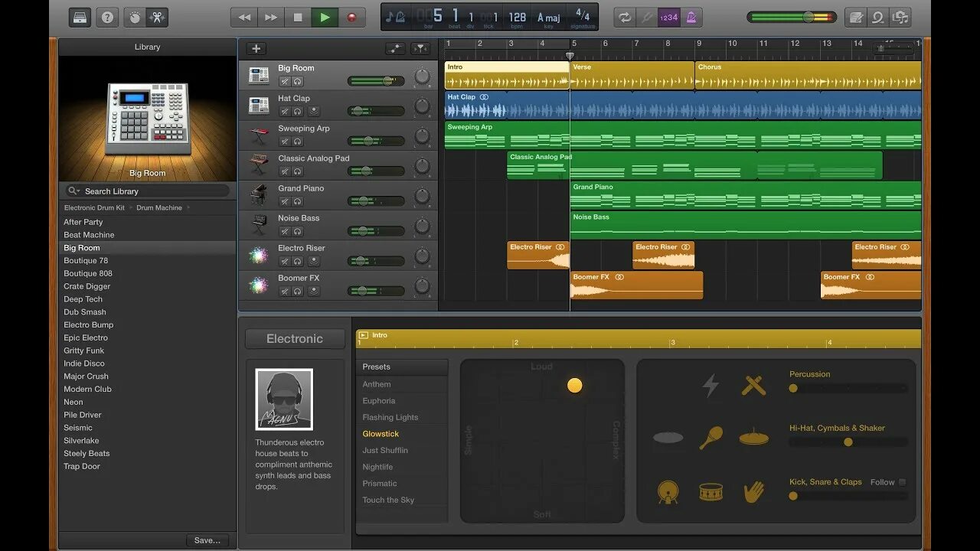Mute the Big Room track
980x551 pixels.
point(285,81)
